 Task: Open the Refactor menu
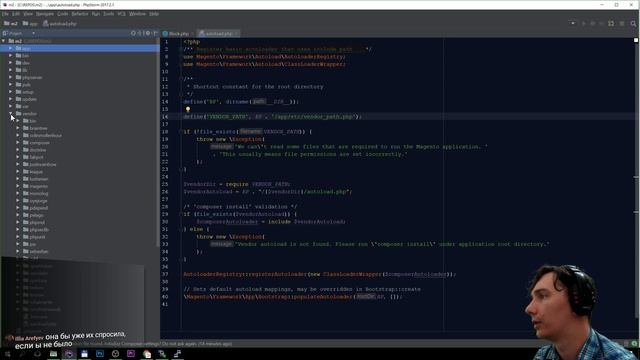[x=80, y=14]
